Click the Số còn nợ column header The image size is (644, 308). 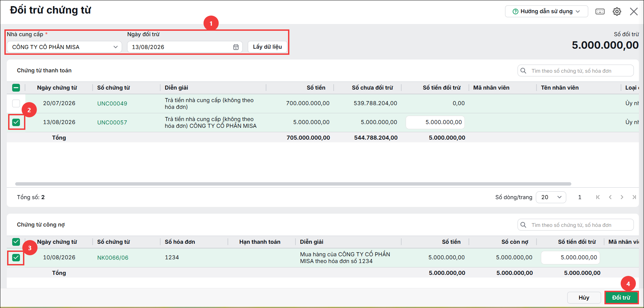coord(515,242)
